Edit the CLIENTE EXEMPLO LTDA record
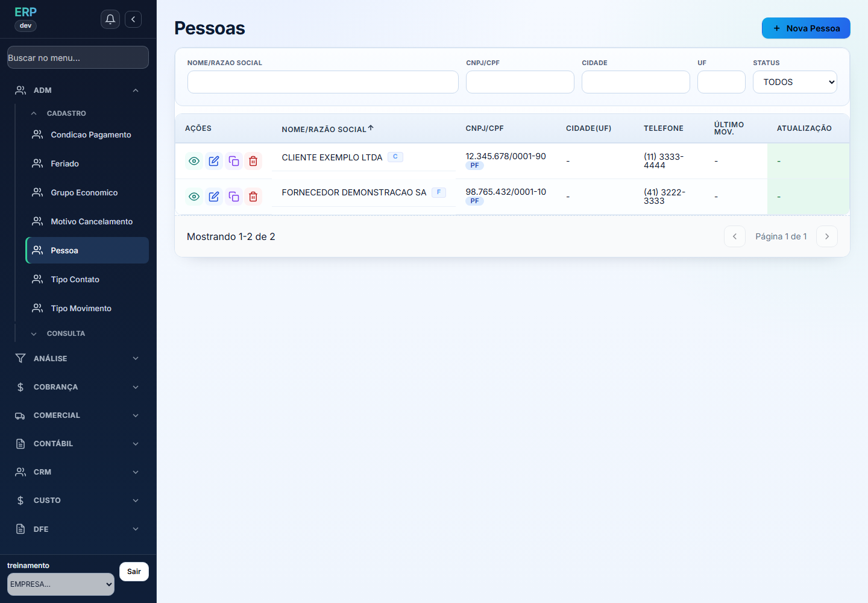Screen dimensions: 868x603 click(x=214, y=161)
